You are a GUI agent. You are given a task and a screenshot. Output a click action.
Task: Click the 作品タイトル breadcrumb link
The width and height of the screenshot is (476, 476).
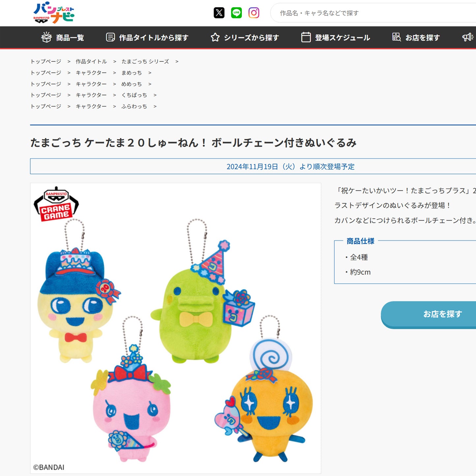[91, 62]
